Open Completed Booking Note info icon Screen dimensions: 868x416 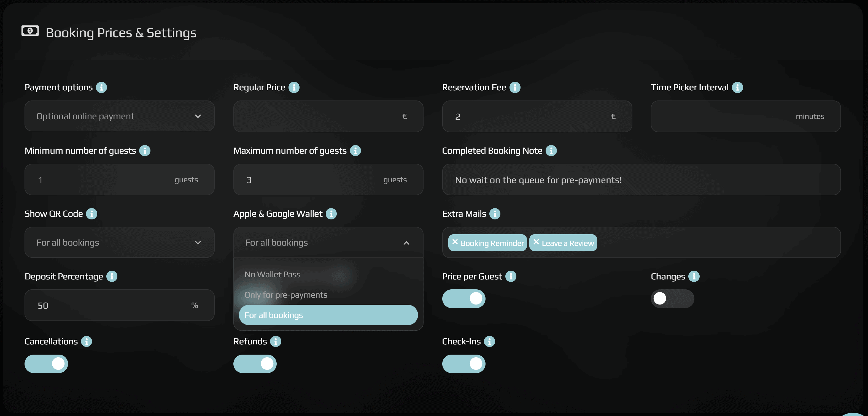pos(551,151)
